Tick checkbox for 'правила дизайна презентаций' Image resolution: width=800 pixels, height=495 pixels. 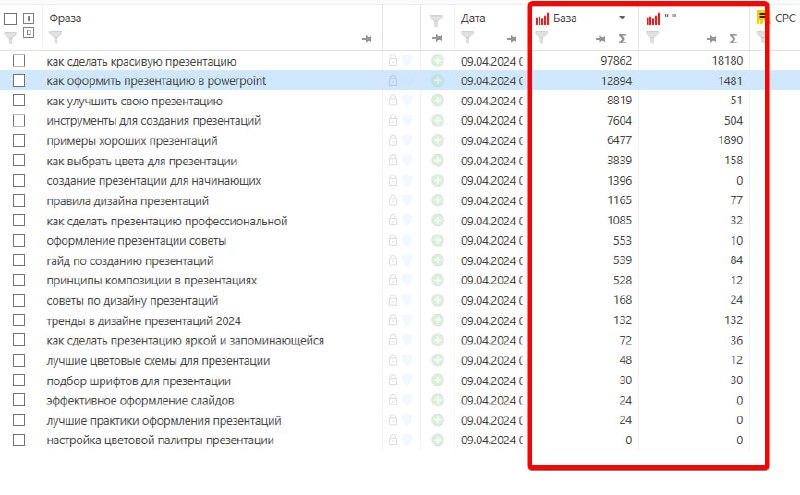(x=19, y=201)
